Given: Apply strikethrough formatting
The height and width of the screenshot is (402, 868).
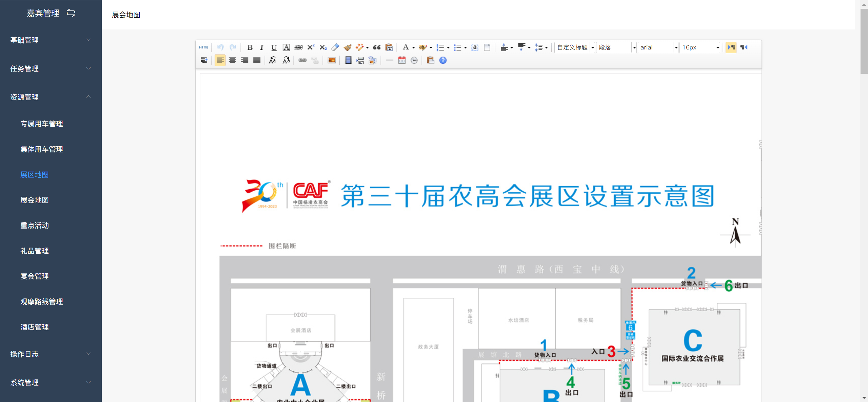Looking at the screenshot, I should pos(298,47).
